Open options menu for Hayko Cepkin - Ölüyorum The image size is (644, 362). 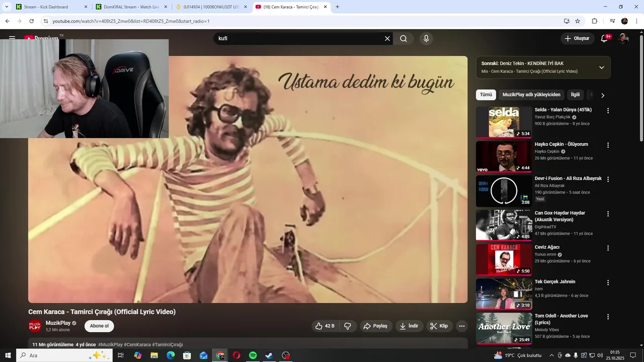[608, 145]
